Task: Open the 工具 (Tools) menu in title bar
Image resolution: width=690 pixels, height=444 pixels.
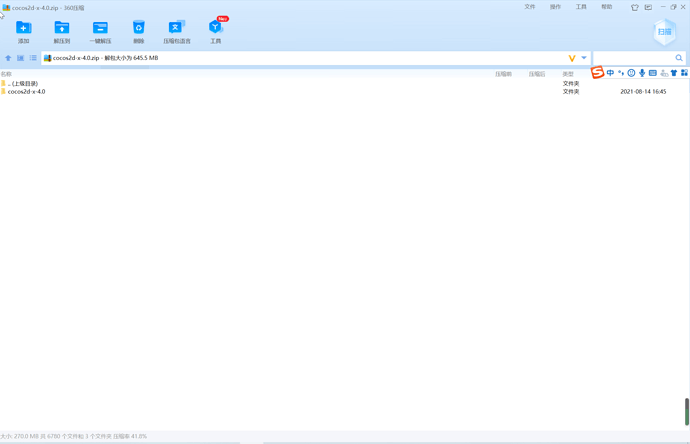Action: [x=581, y=7]
